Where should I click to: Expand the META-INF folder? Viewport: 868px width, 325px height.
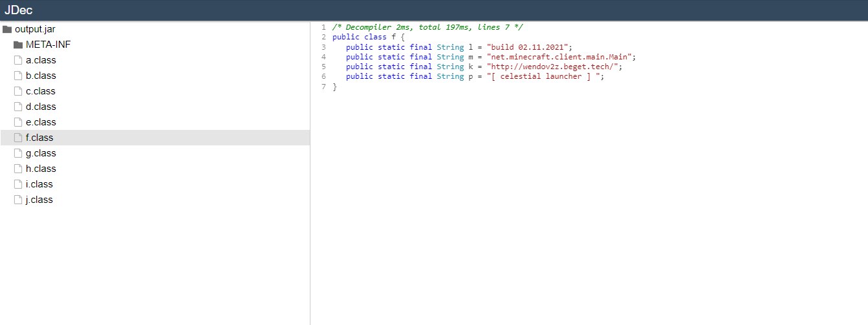[48, 45]
